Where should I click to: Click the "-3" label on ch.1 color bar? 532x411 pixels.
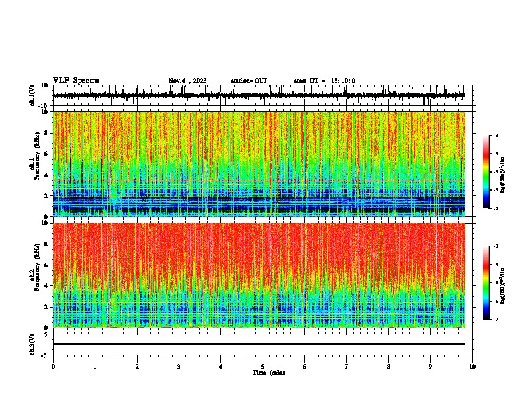tap(496, 135)
